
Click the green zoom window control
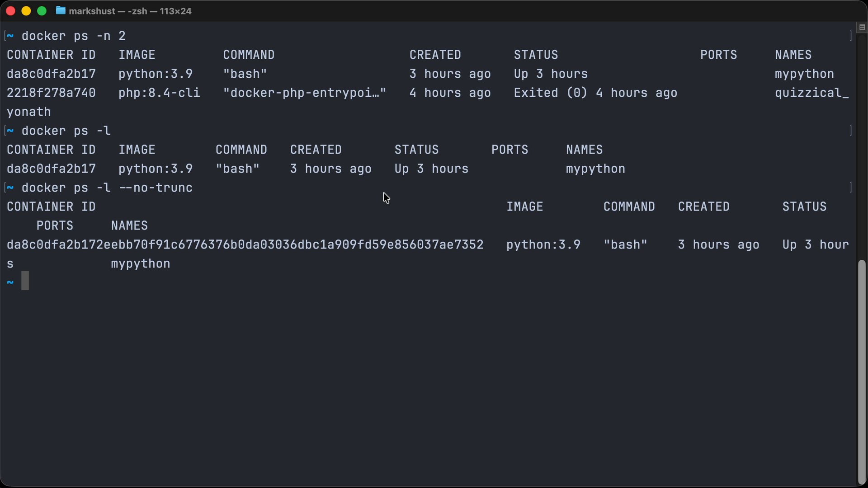pyautogui.click(x=41, y=11)
